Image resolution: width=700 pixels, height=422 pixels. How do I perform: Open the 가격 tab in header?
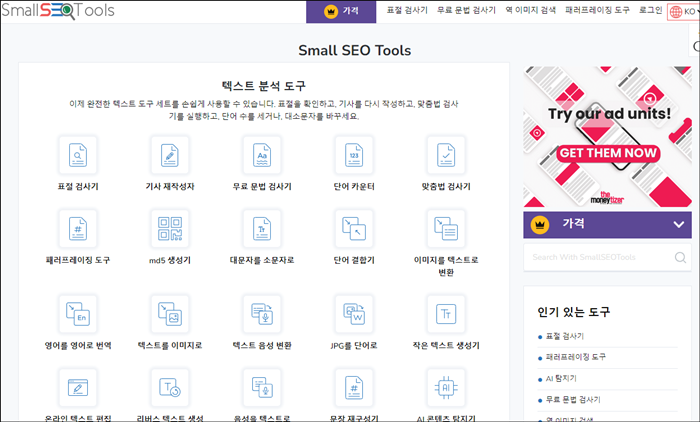click(341, 12)
